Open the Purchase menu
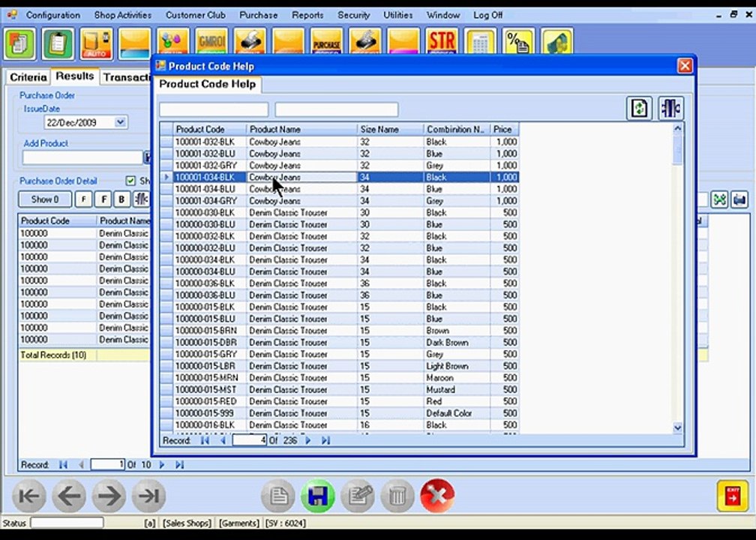 259,15
